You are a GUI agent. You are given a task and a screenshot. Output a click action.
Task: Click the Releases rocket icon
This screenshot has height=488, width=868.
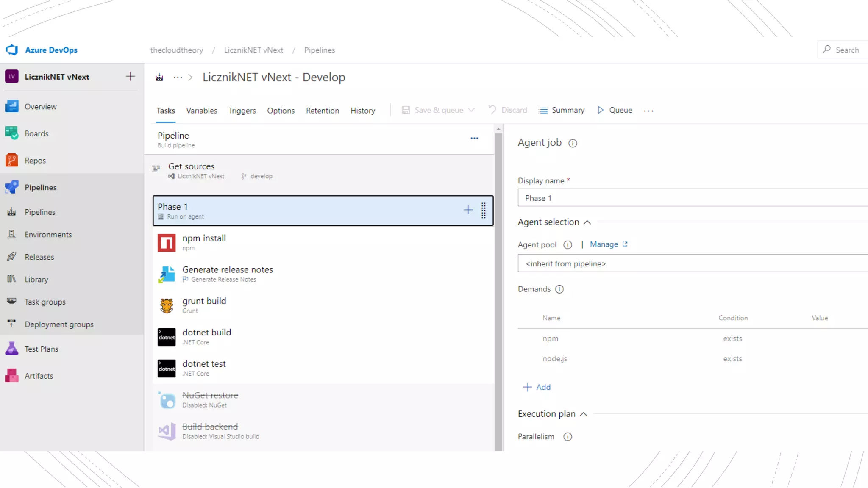pyautogui.click(x=12, y=257)
